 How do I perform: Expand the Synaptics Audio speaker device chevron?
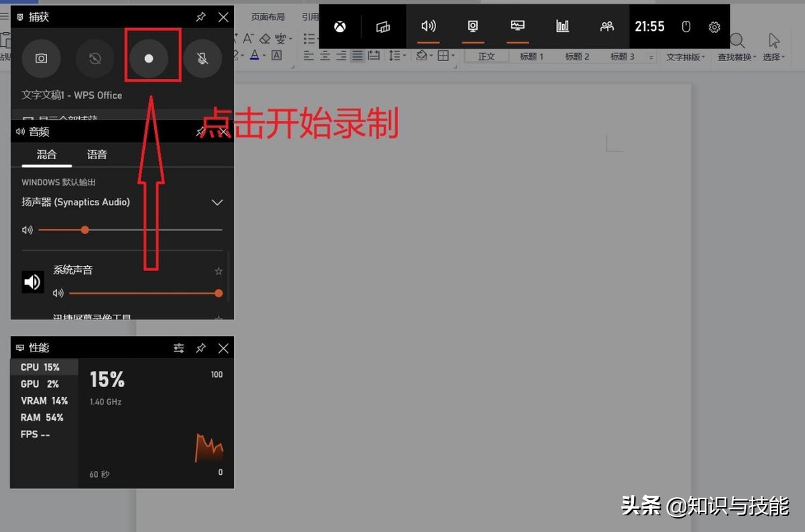217,202
